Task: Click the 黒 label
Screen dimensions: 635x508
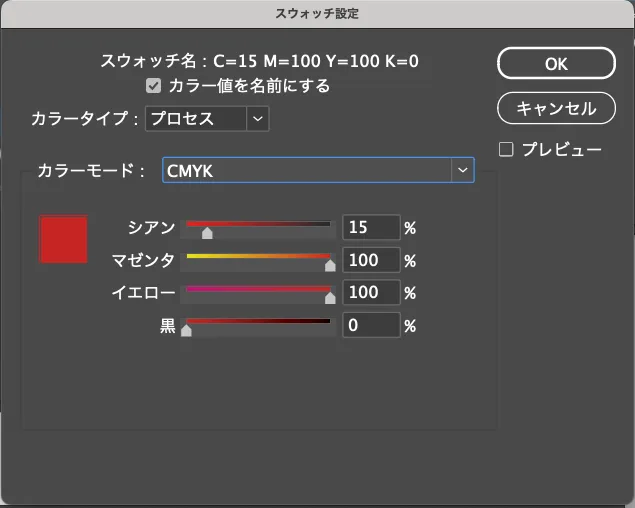Action: click(168, 325)
